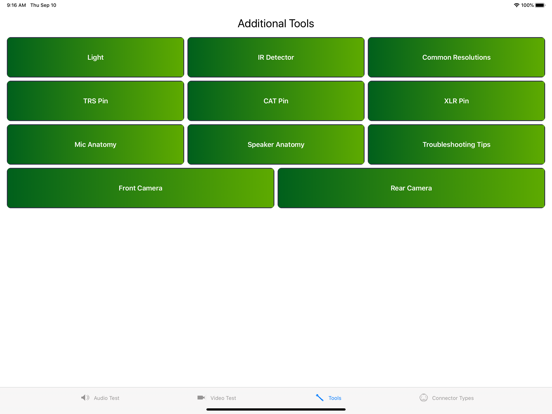Image resolution: width=552 pixels, height=414 pixels.
Task: Switch to the Video Test tab label
Action: [223, 398]
